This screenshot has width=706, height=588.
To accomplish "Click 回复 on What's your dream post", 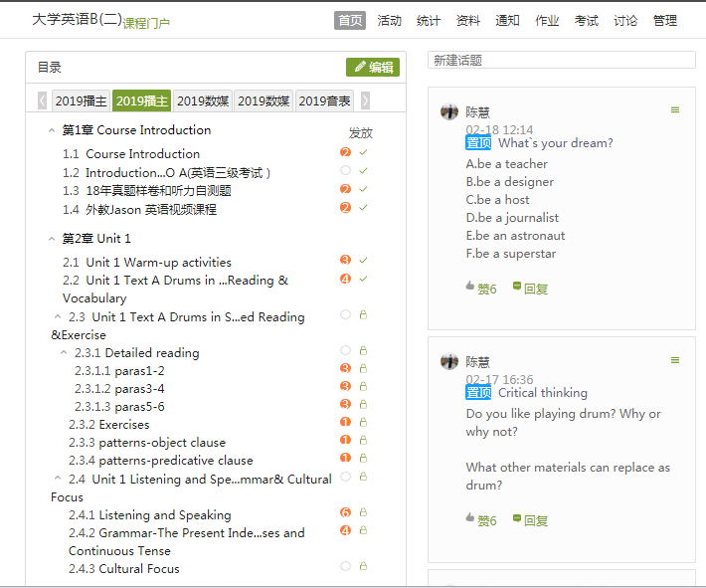I will [530, 289].
